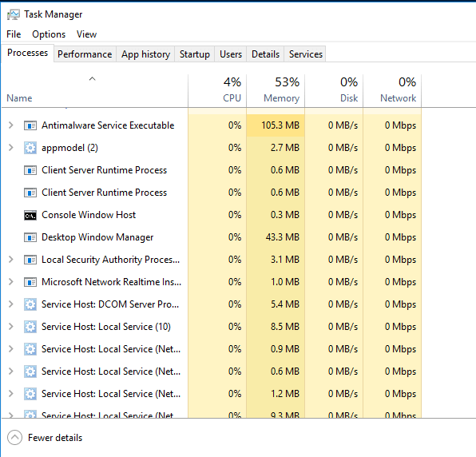Screen dimensions: 476x457
Task: Open the View menu
Action: point(86,34)
